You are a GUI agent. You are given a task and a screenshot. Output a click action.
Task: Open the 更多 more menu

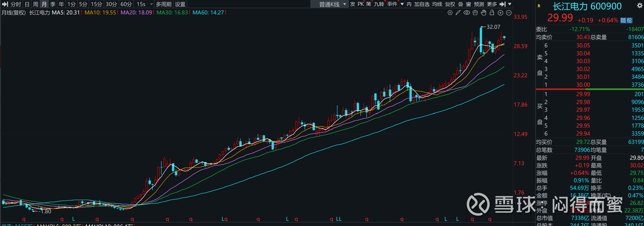[x=492, y=4]
